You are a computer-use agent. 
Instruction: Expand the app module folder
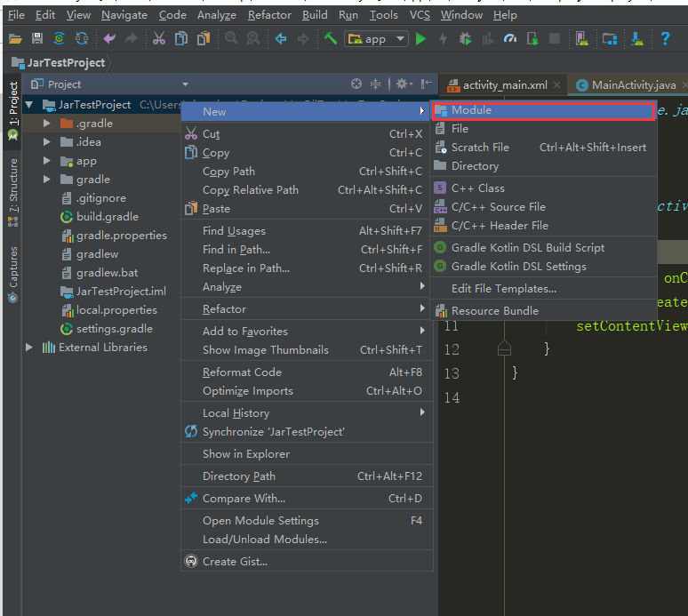point(46,161)
